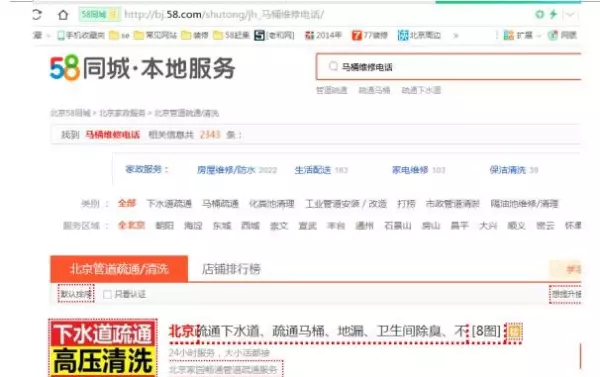
Task: Select the 朝阳 service area
Action: [165, 225]
